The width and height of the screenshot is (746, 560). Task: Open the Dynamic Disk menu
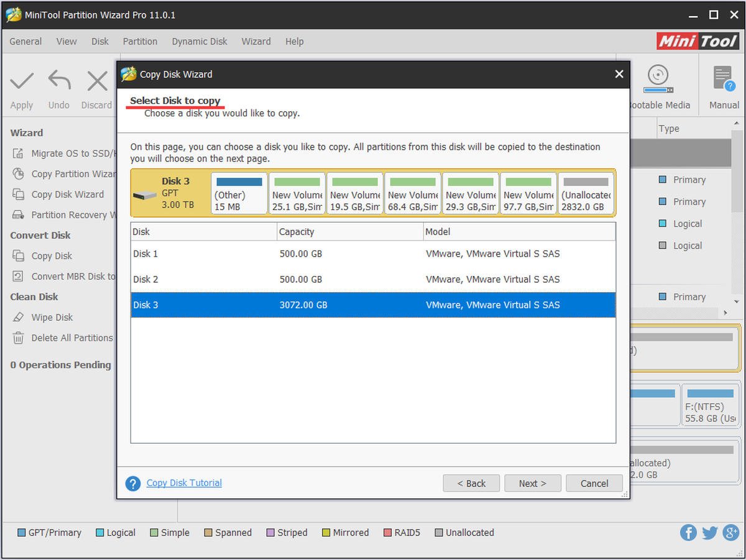200,41
